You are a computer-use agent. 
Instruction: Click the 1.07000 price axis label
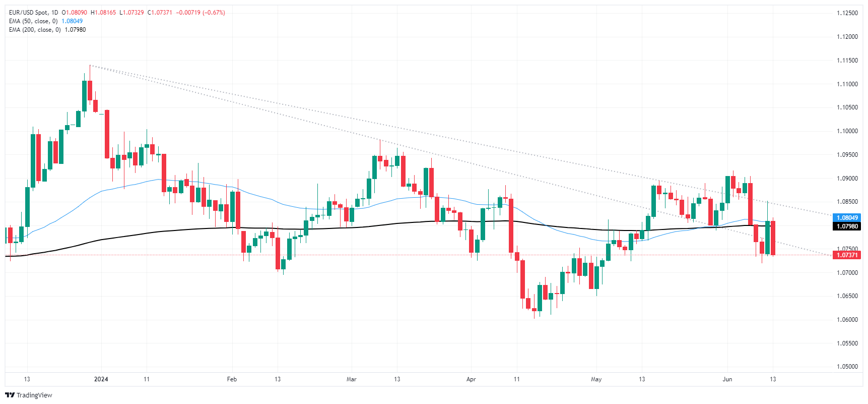point(847,273)
